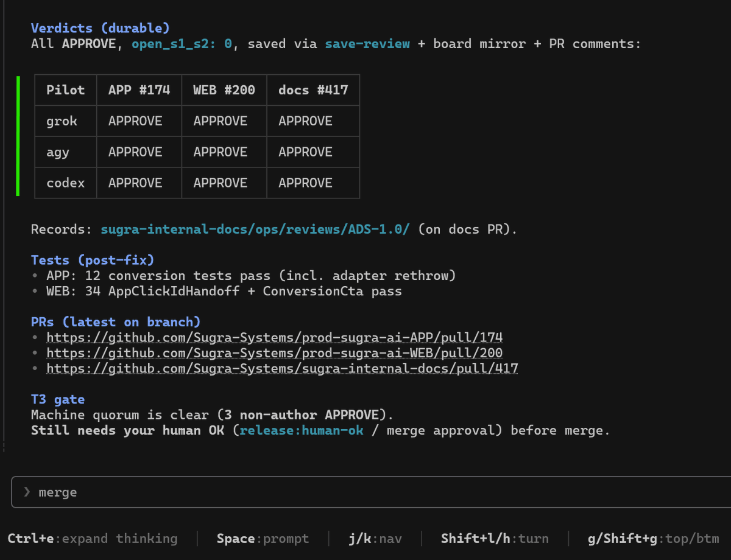Open the WEB pull/200 GitHub link

[x=275, y=352]
